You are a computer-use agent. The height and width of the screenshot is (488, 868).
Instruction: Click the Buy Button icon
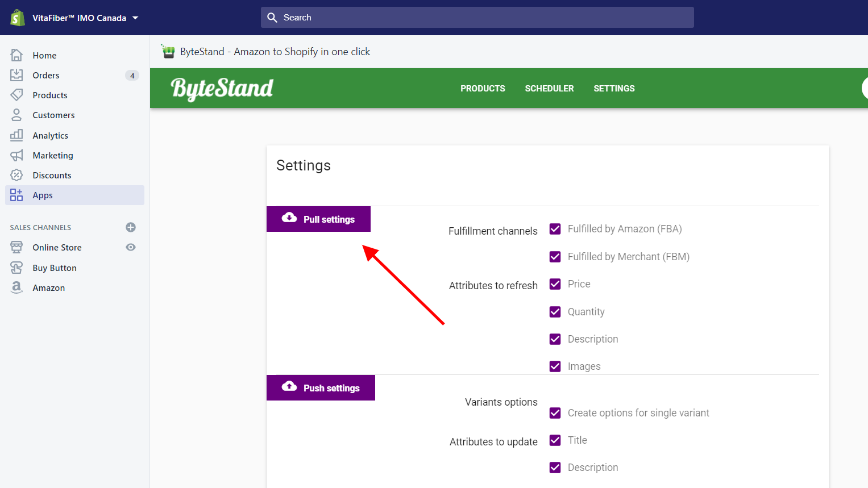pyautogui.click(x=16, y=268)
